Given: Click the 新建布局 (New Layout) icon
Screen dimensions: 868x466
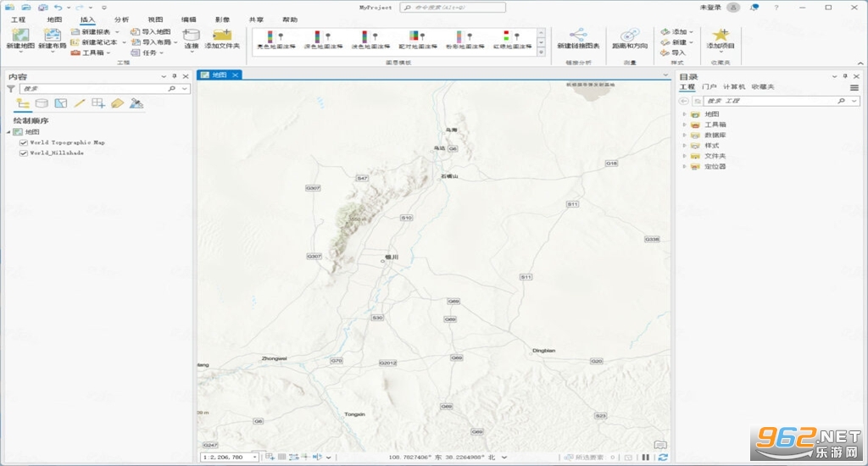Looking at the screenshot, I should (53, 36).
